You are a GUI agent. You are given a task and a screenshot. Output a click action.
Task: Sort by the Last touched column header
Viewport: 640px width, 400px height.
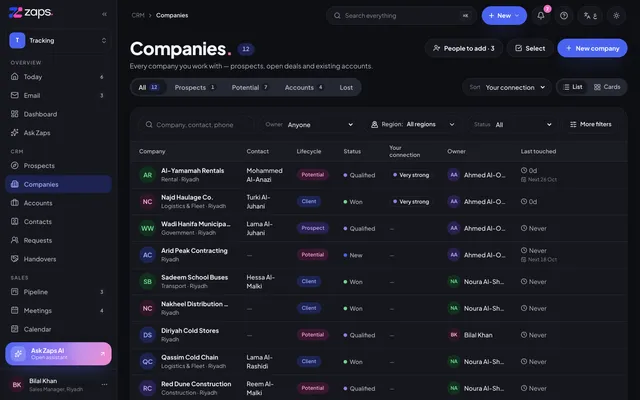tap(538, 151)
